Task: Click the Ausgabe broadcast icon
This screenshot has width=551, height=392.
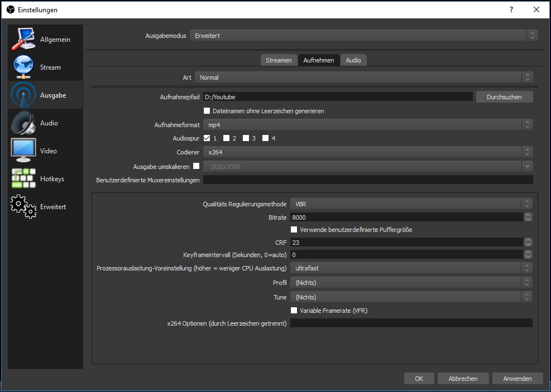Action: (x=23, y=95)
